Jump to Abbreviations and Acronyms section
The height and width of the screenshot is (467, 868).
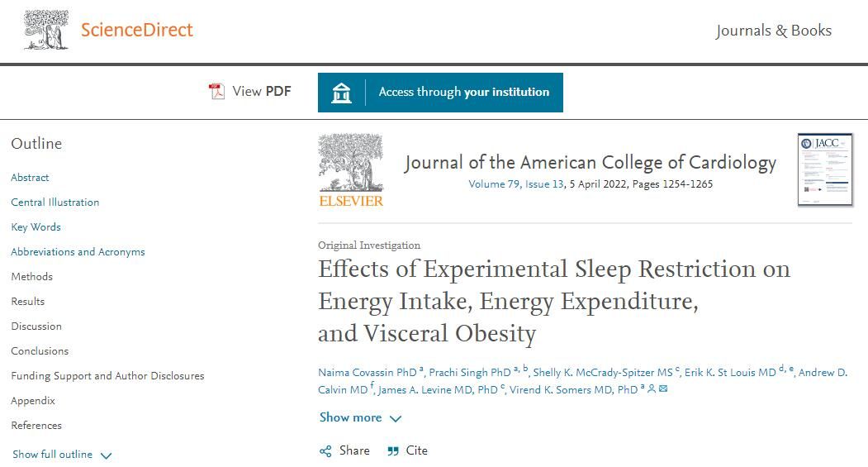tap(78, 252)
